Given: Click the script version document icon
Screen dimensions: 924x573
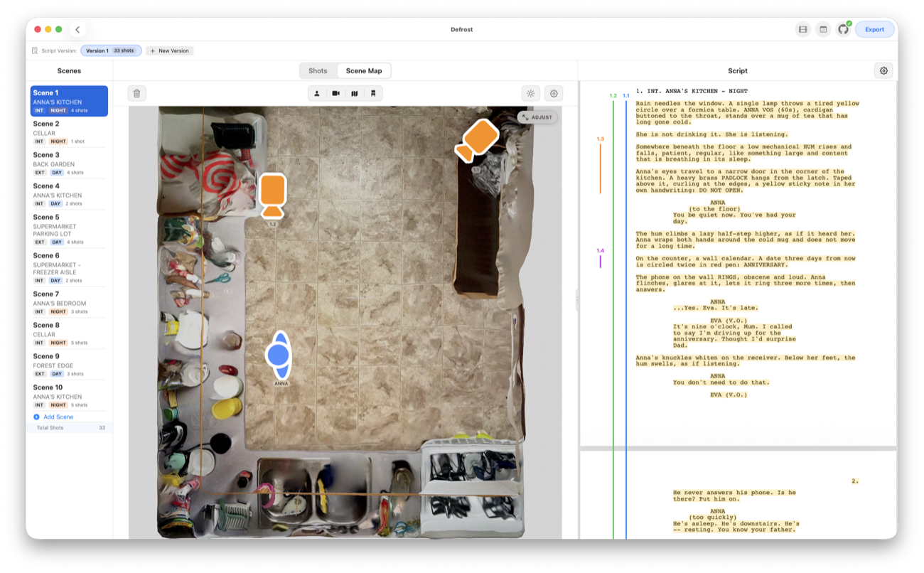Looking at the screenshot, I should 35,50.
